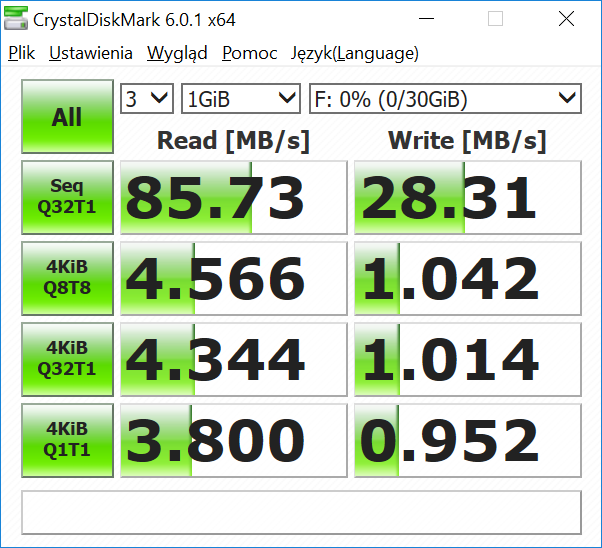The width and height of the screenshot is (602, 548).
Task: Start the 4KiB Q1T1 benchmark
Action: point(67,440)
